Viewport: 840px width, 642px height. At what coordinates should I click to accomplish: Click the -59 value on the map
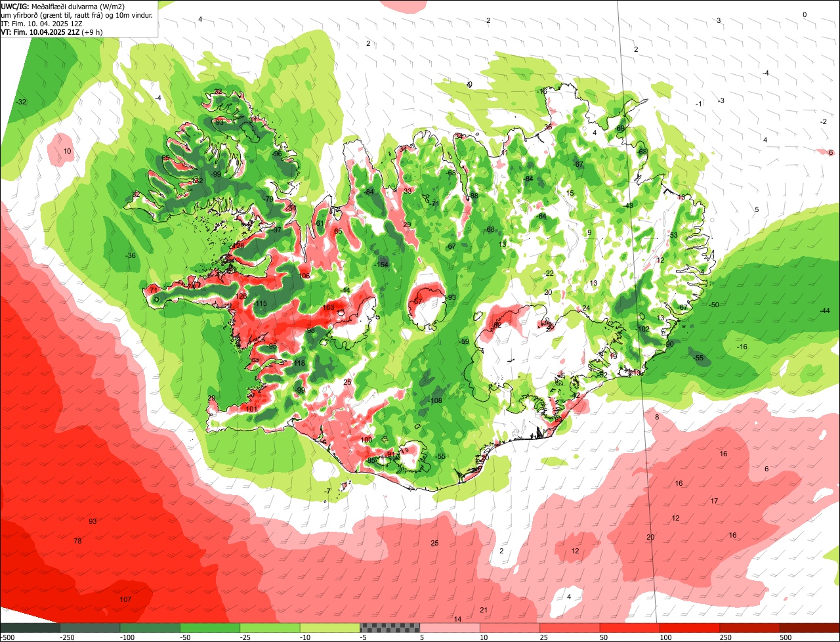coord(464,341)
